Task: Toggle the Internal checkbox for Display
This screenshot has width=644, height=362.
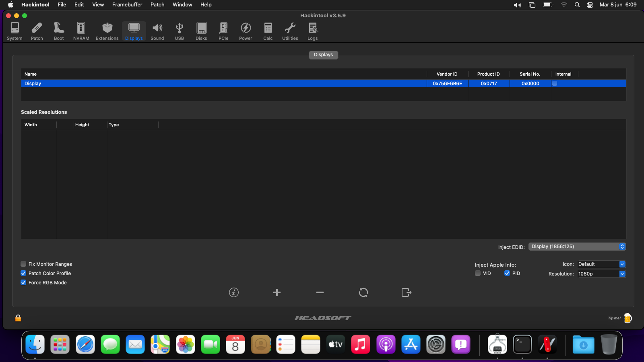Action: click(x=555, y=84)
